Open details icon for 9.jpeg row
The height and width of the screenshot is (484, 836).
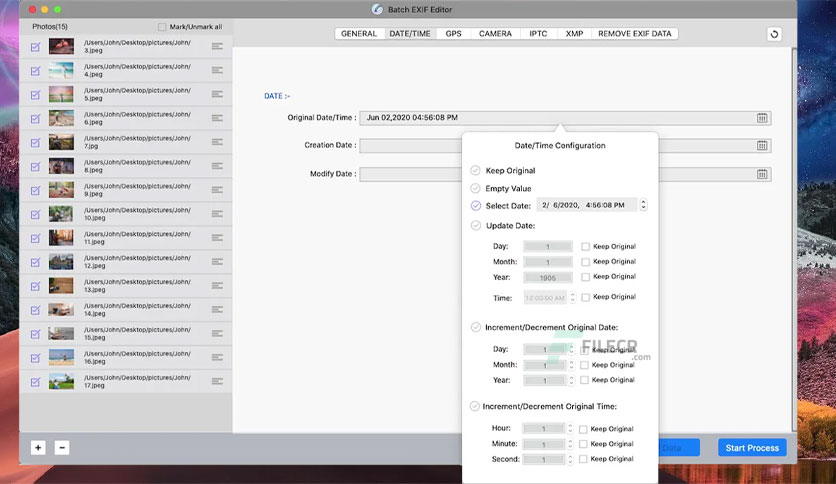click(217, 190)
